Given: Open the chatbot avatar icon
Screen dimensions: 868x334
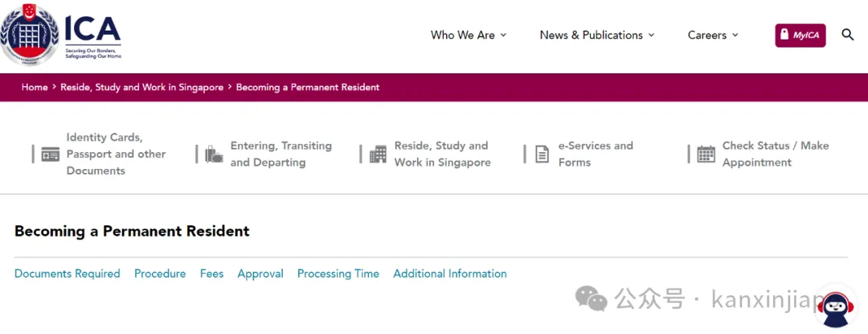Looking at the screenshot, I should click(x=835, y=307).
